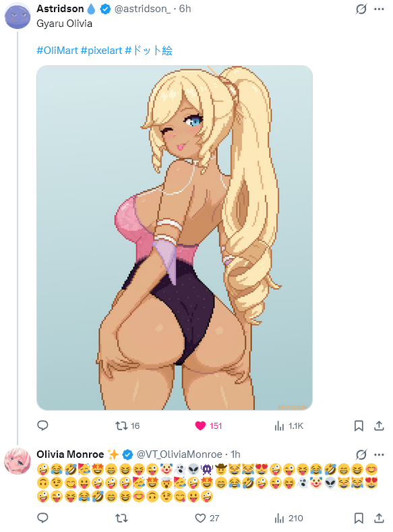Bookmark Astridson's pixel art post

(359, 425)
